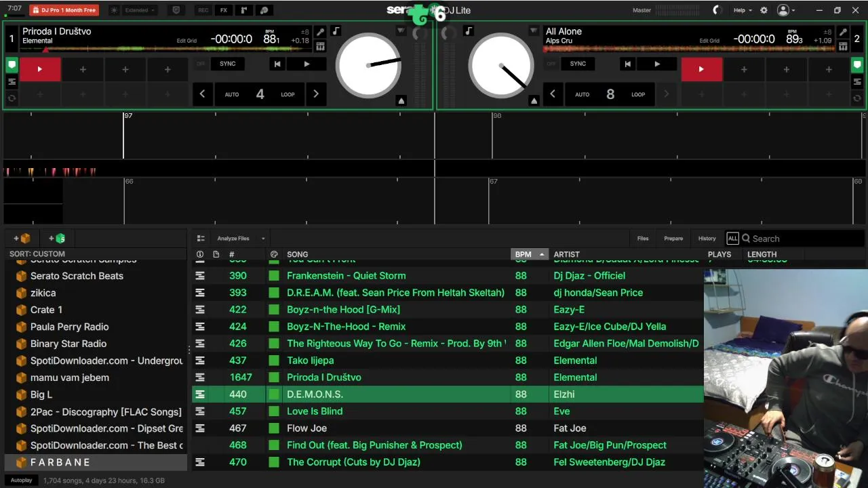
Task: Adjust the Master output knob
Action: pos(717,10)
